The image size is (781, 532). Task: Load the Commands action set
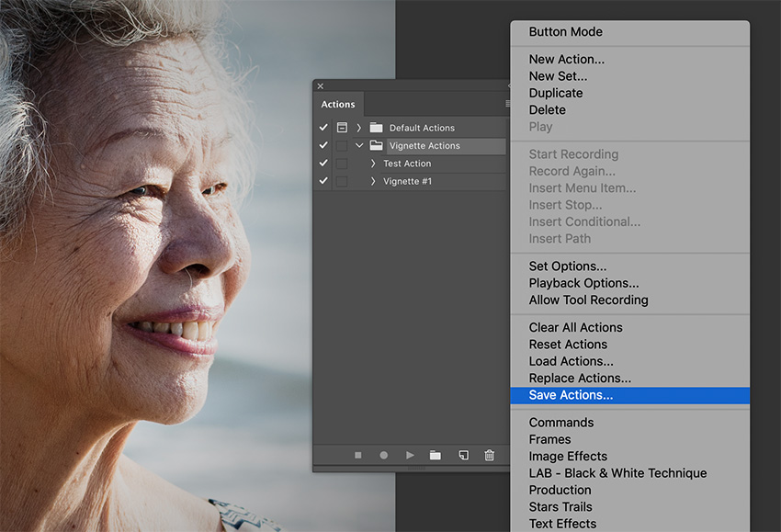click(x=630, y=423)
